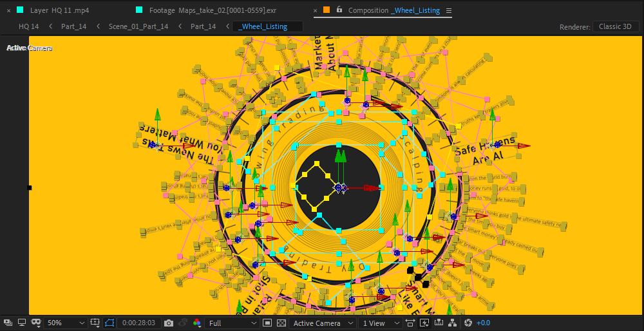Click the Show Snapshot icon

tap(183, 323)
